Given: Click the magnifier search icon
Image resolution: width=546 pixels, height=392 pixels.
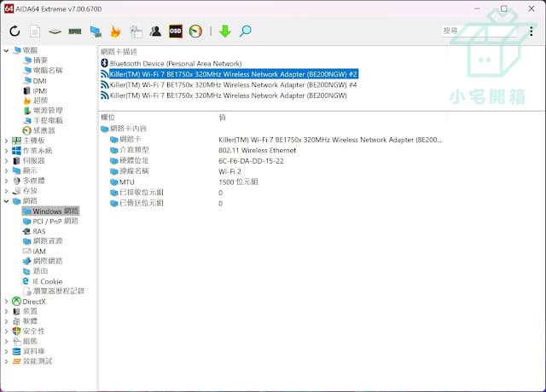Looking at the screenshot, I should pos(245,32).
